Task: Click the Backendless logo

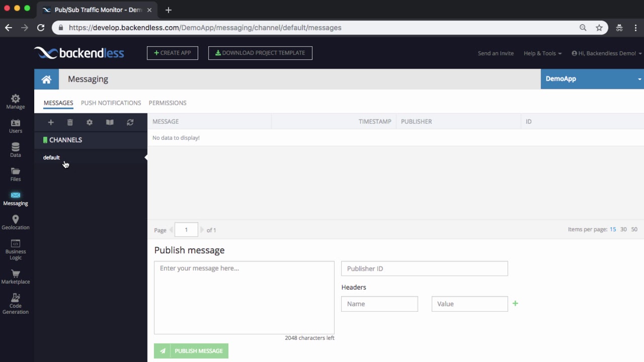Action: [x=79, y=53]
